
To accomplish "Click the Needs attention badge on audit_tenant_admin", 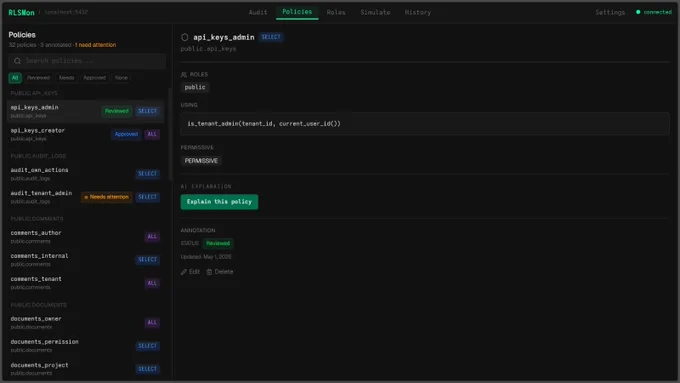I will [x=106, y=197].
